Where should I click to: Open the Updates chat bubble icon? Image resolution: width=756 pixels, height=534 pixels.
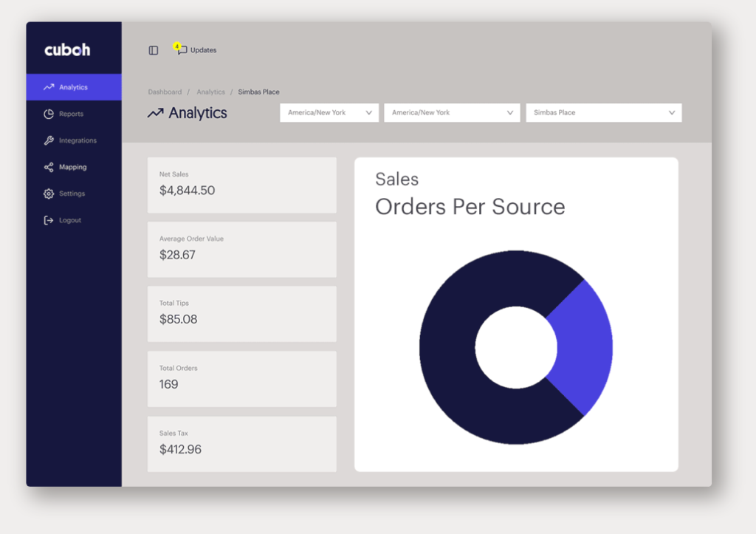182,50
